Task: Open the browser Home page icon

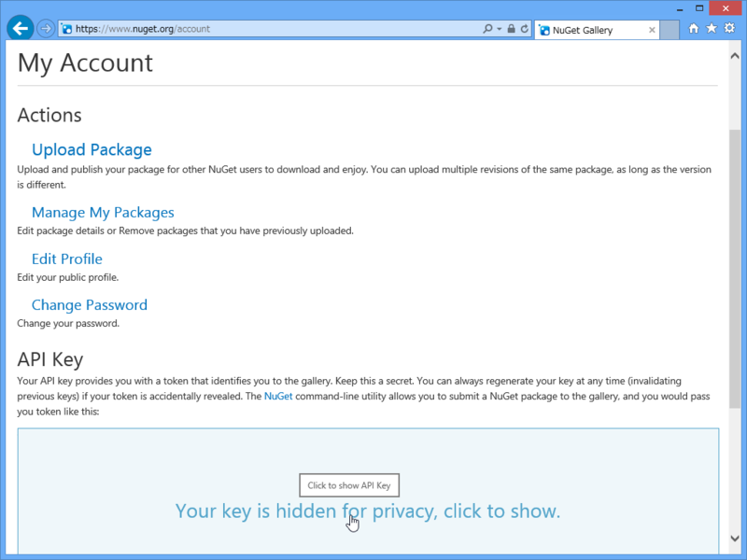Action: (x=694, y=29)
